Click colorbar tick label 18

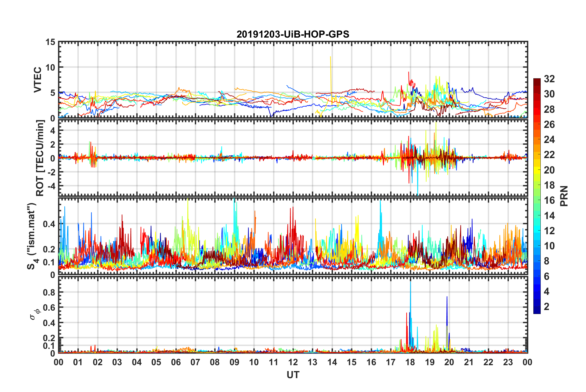549,185
